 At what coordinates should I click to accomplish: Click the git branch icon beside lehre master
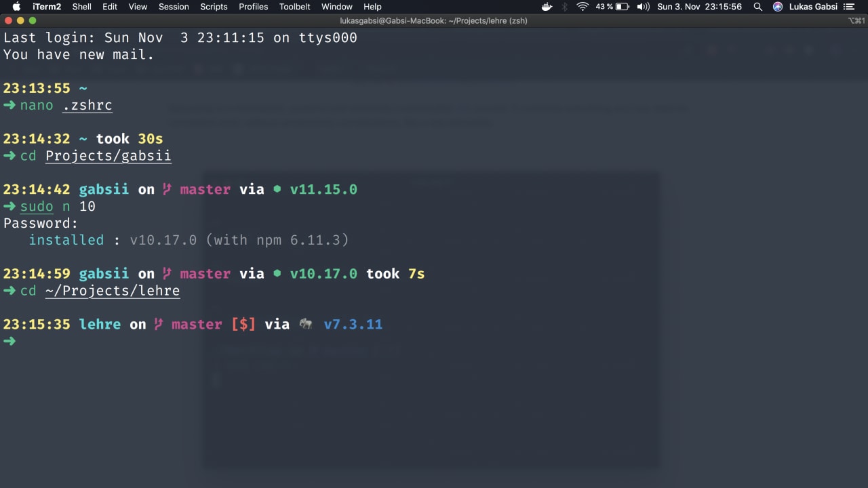pyautogui.click(x=158, y=325)
